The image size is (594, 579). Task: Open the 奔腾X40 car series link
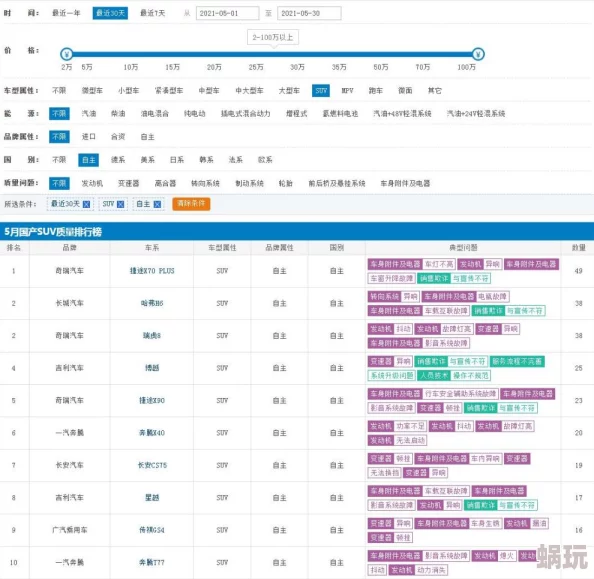(x=152, y=433)
